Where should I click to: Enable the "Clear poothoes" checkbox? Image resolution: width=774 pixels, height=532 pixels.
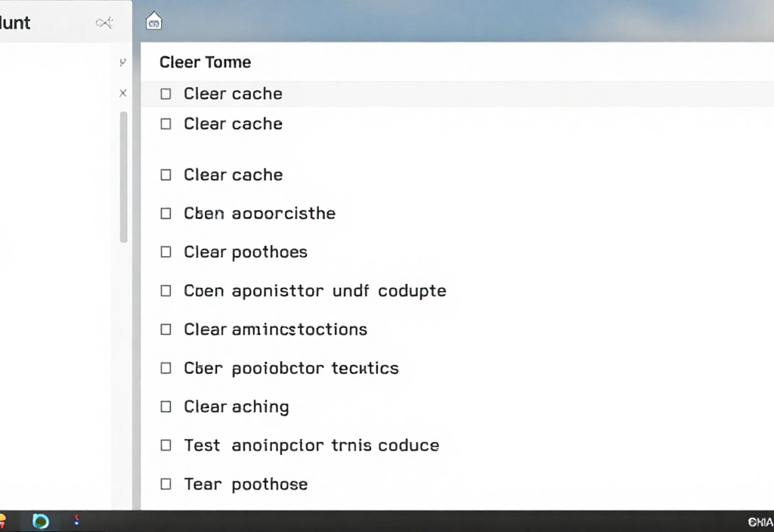pos(166,252)
